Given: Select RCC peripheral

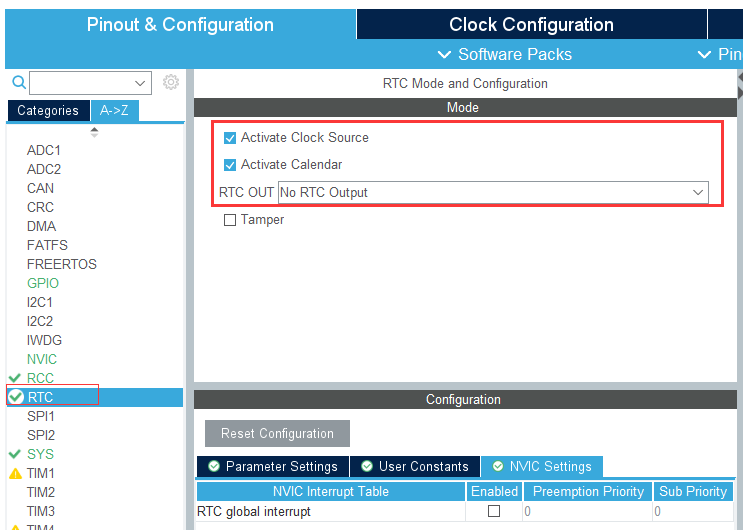Looking at the screenshot, I should tap(40, 378).
